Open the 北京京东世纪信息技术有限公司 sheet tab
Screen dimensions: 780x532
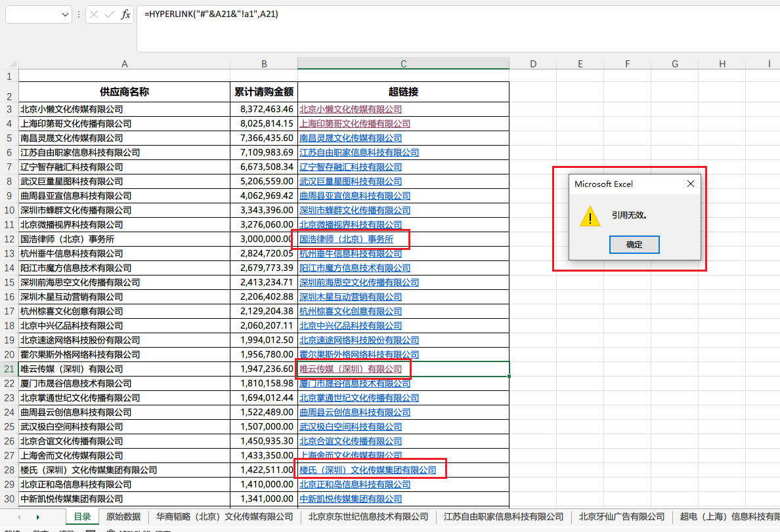[368, 517]
